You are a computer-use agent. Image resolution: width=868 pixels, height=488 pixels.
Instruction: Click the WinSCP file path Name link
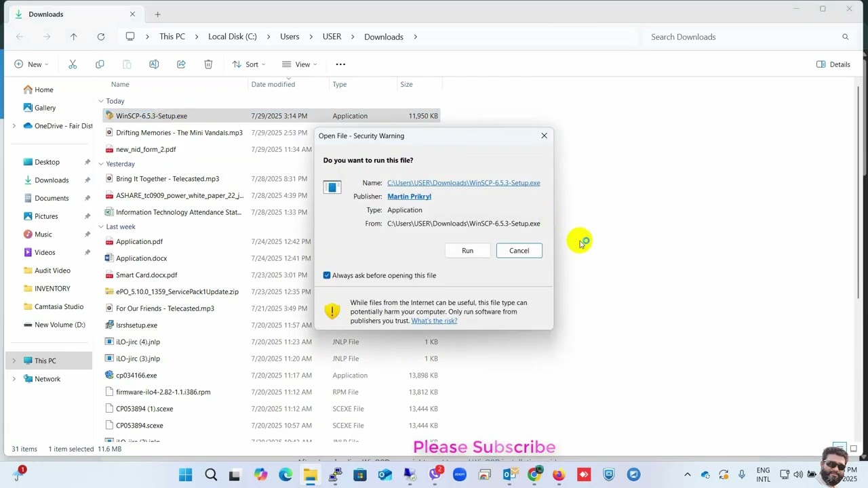pos(464,183)
